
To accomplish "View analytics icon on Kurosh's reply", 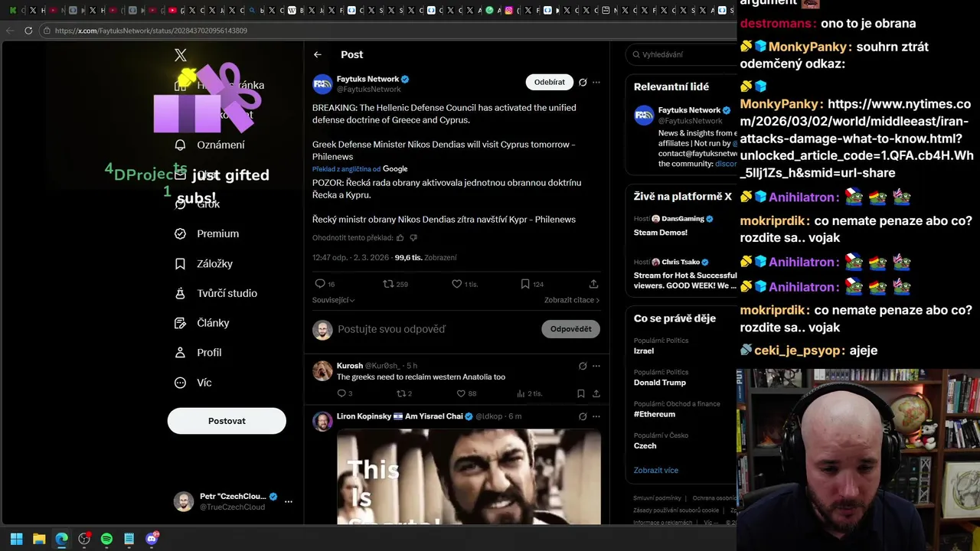I will [521, 393].
